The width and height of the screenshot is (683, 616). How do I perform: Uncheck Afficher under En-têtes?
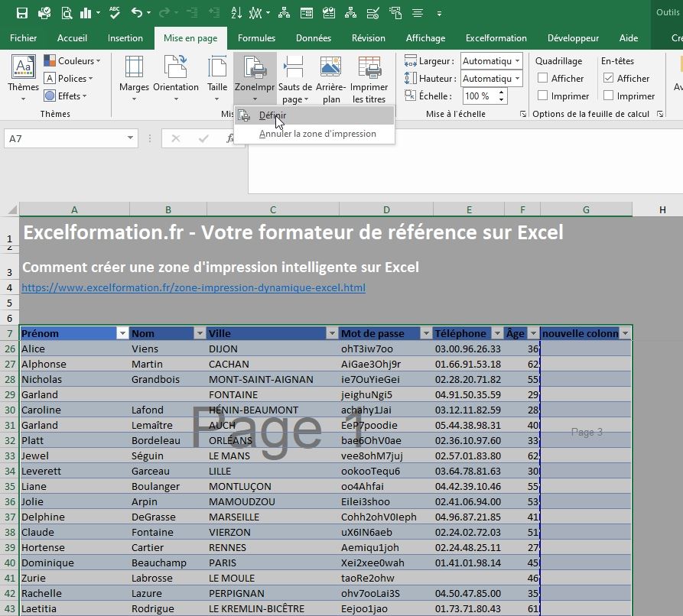(x=608, y=78)
